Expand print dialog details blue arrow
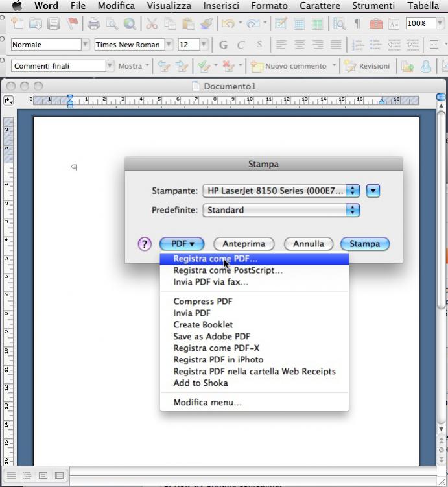 pos(373,191)
